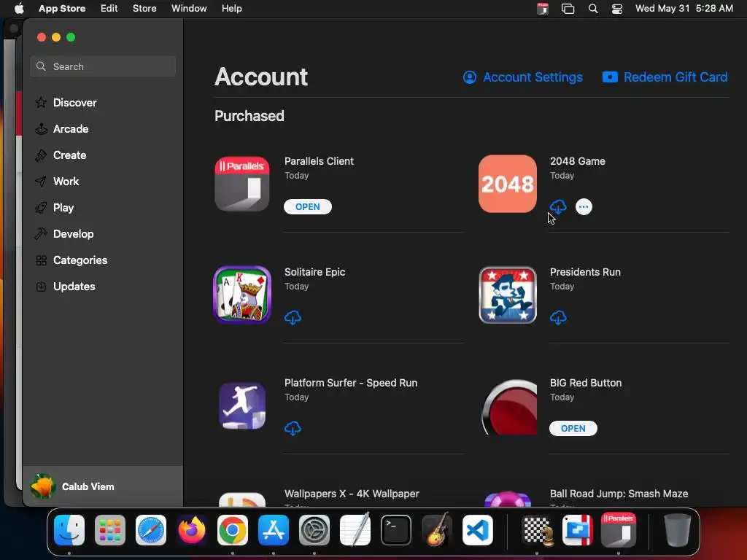Image resolution: width=747 pixels, height=560 pixels.
Task: Open the Edit menu
Action: (x=109, y=9)
